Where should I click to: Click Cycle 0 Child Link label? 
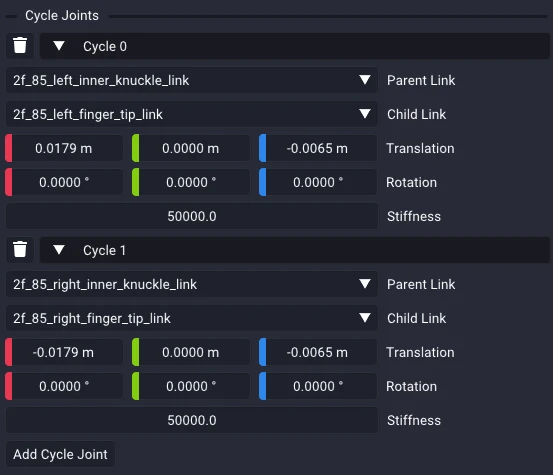[416, 114]
